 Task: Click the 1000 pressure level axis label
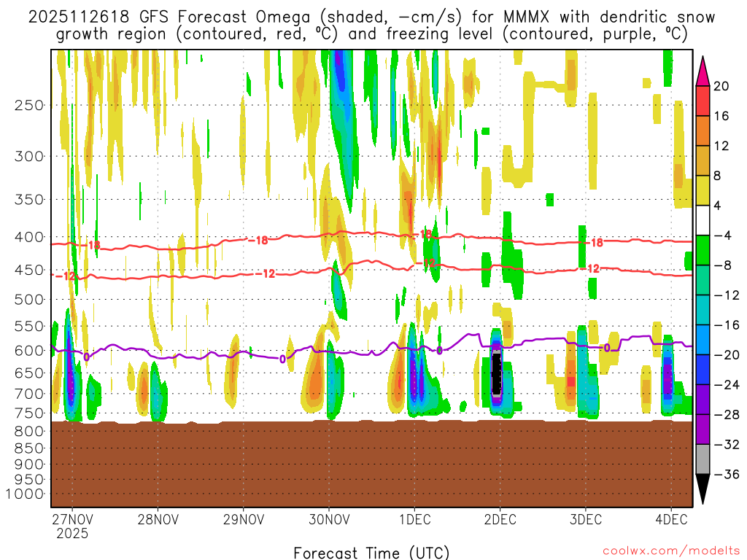coord(26,494)
